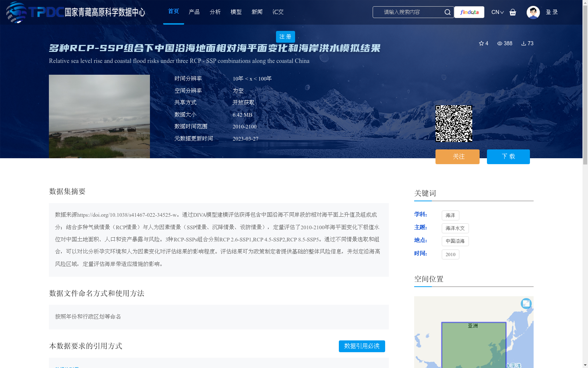Screen dimensions: 588x368
Task: Click the 海洋水文 theme keyword tag
Action: pyautogui.click(x=455, y=229)
